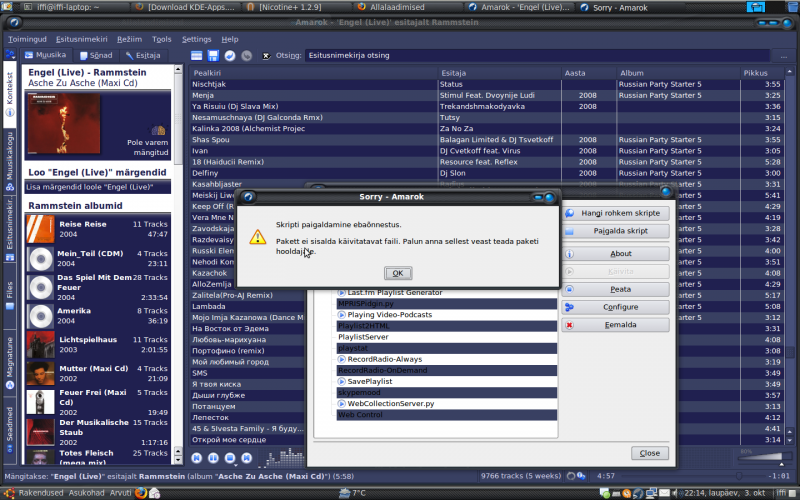
Task: Switch to the Sõnad lyrics tab
Action: [x=96, y=55]
